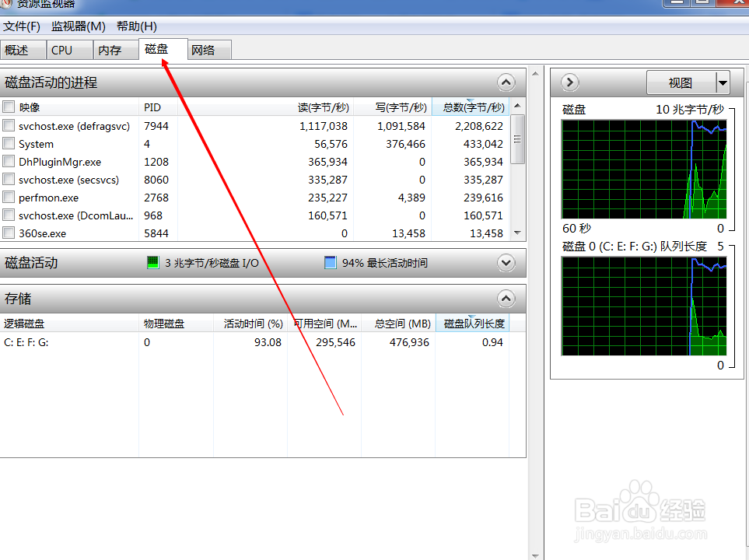
Task: Sort storage by 物理磁盘 column
Action: 176,324
